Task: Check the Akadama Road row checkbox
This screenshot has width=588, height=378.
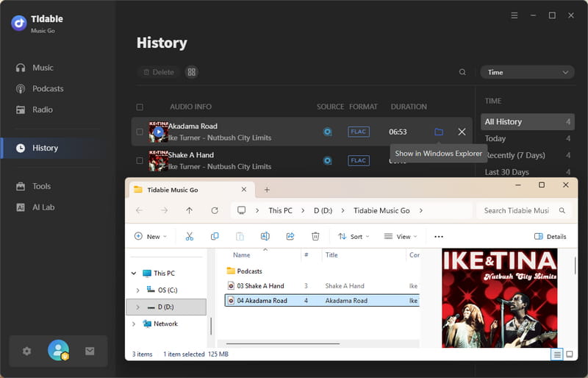Action: (140, 132)
